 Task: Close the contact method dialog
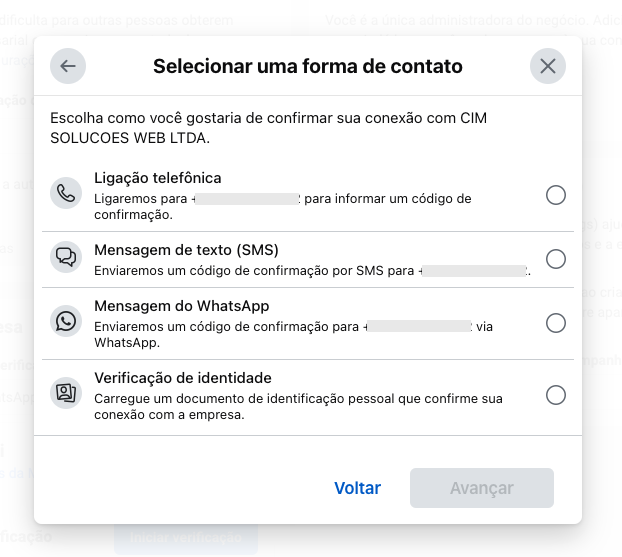tap(547, 66)
